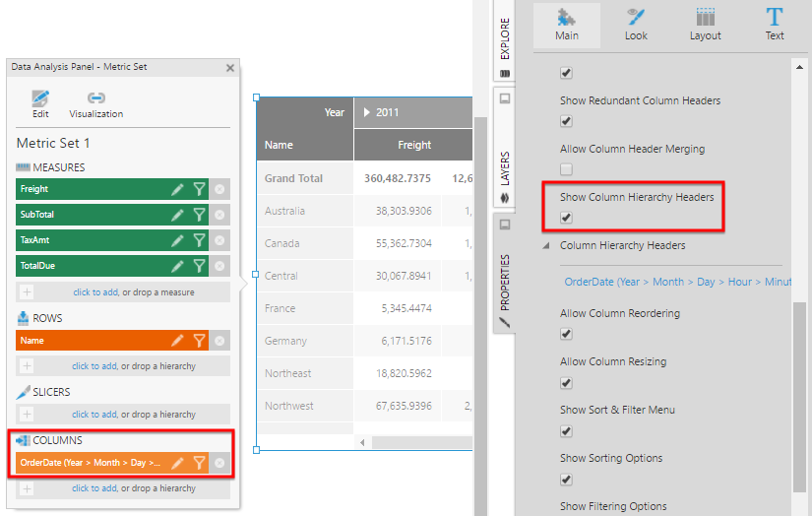Screen dimensions: 812x516
Task: Close the Data Analysis Panel
Action: coord(230,68)
